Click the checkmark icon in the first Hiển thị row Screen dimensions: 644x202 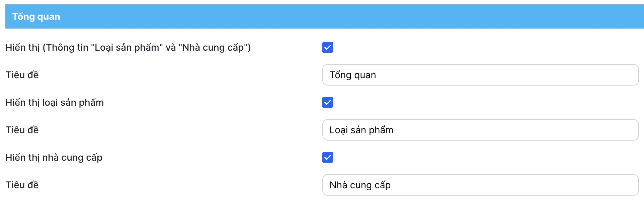tap(328, 47)
